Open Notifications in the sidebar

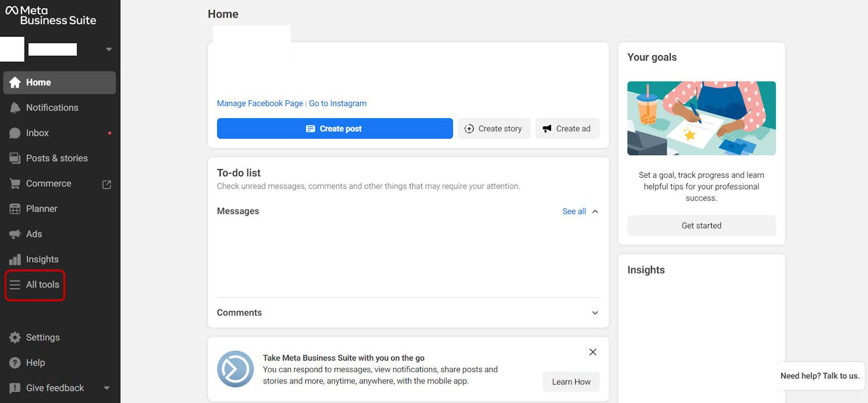tap(60, 108)
